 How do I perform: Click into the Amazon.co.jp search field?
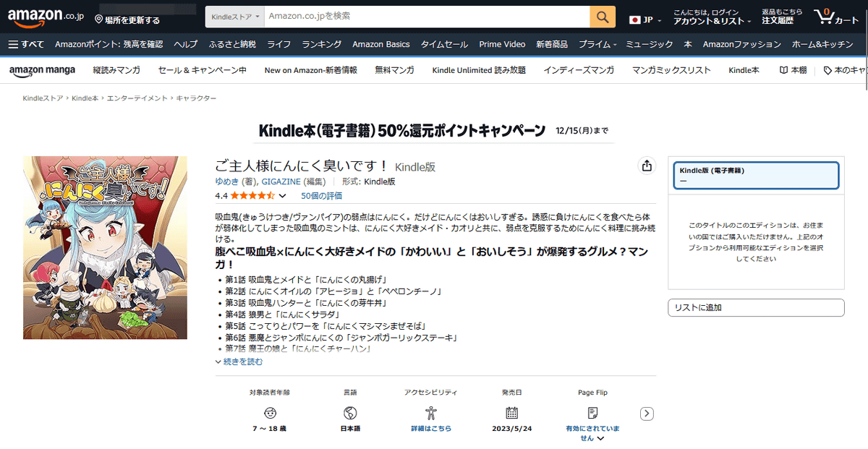[x=427, y=17]
